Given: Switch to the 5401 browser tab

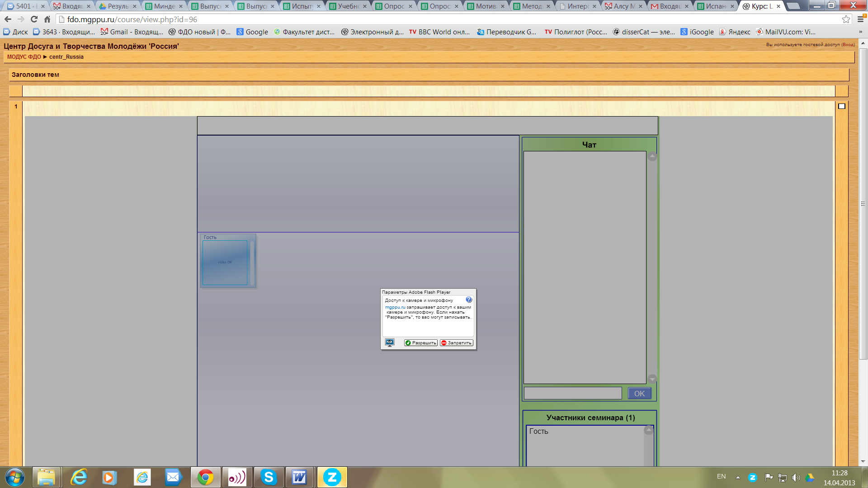Looking at the screenshot, I should click(25, 6).
